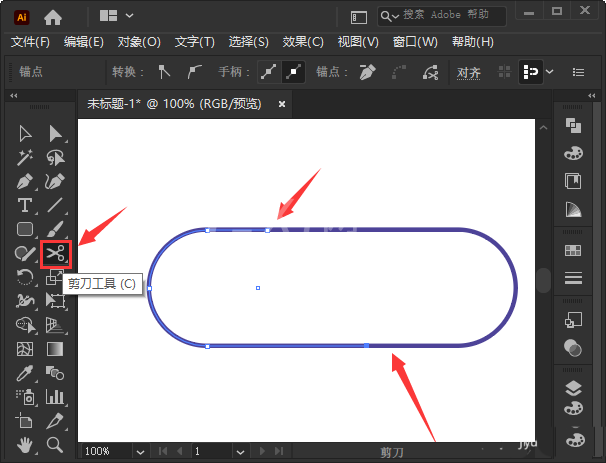Open the control bar options list menu

point(578,72)
